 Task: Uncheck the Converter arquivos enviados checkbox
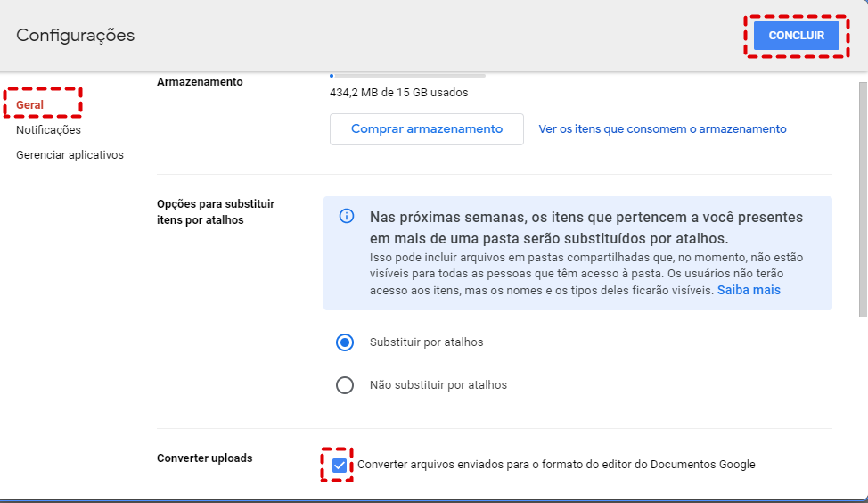pyautogui.click(x=339, y=465)
